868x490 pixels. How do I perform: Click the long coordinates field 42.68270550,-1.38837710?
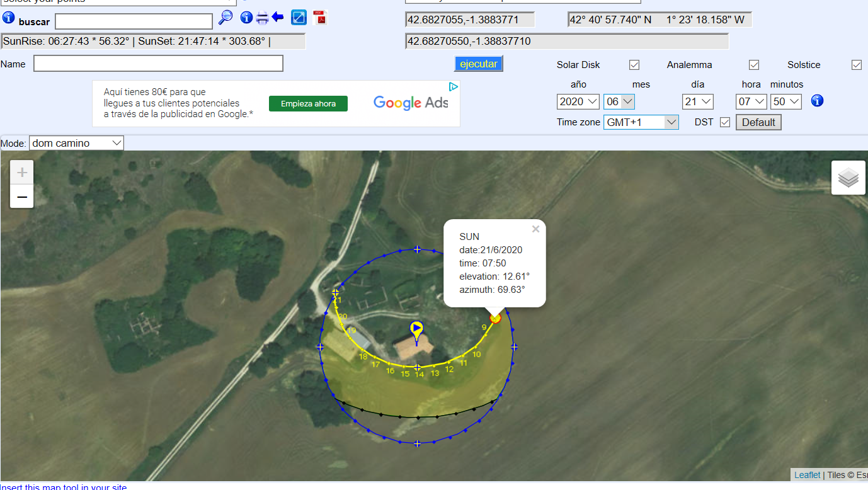(x=567, y=41)
